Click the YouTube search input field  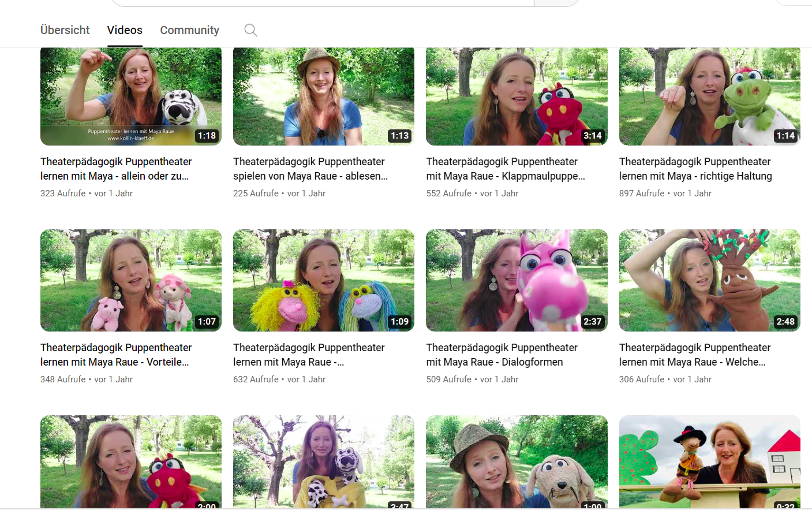pos(323,3)
